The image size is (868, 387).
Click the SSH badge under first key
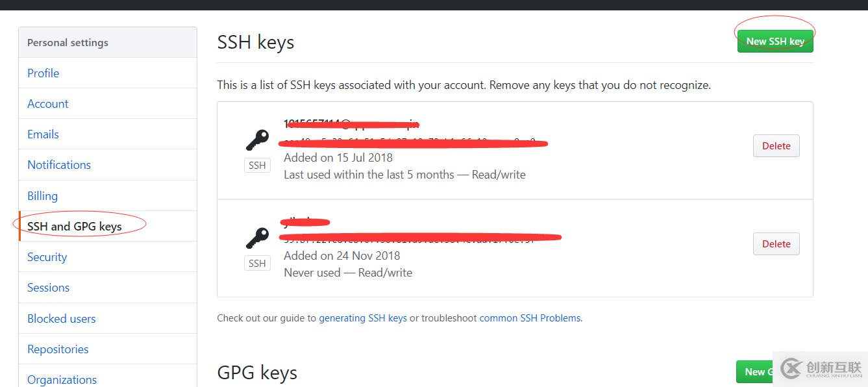(257, 166)
